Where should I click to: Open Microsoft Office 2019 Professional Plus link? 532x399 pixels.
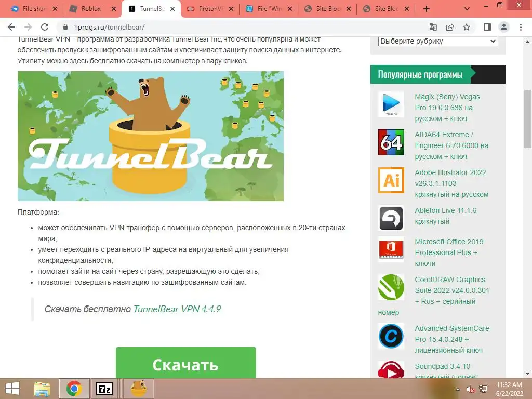coord(449,252)
